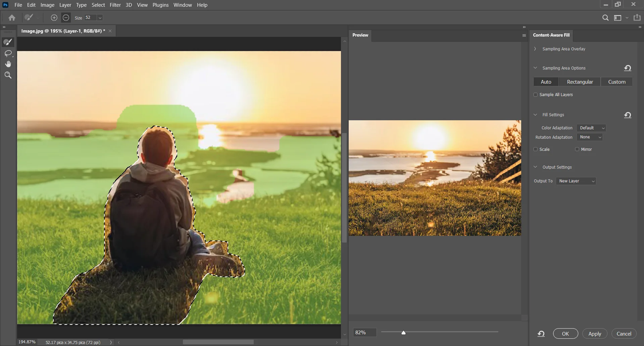
Task: Open the Select menu
Action: [98, 5]
